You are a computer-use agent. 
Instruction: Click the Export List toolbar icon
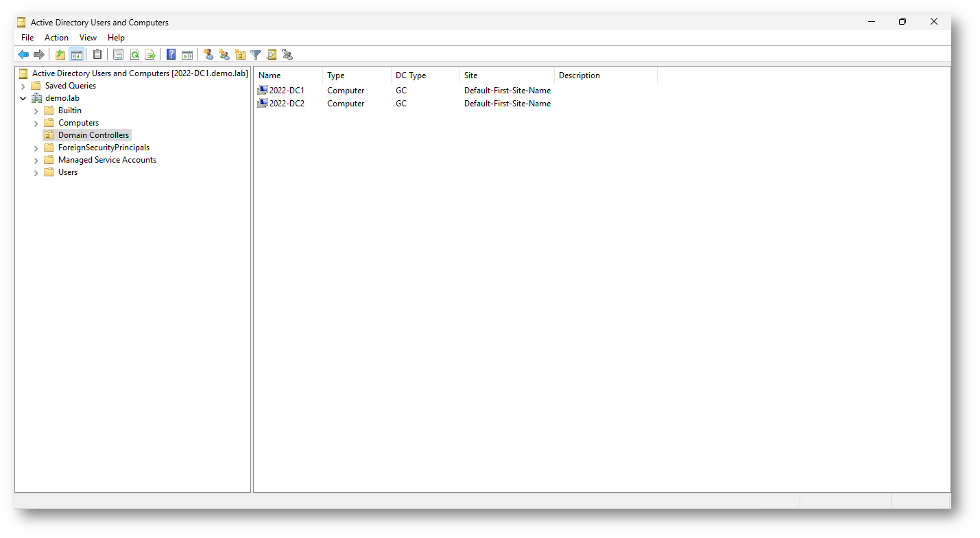(x=150, y=55)
